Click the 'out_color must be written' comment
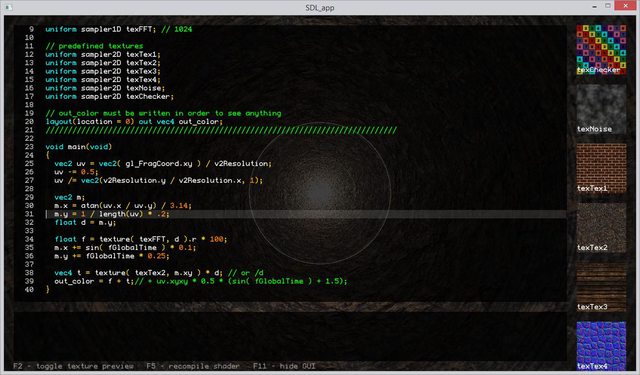This screenshot has height=375, width=640. (163, 113)
